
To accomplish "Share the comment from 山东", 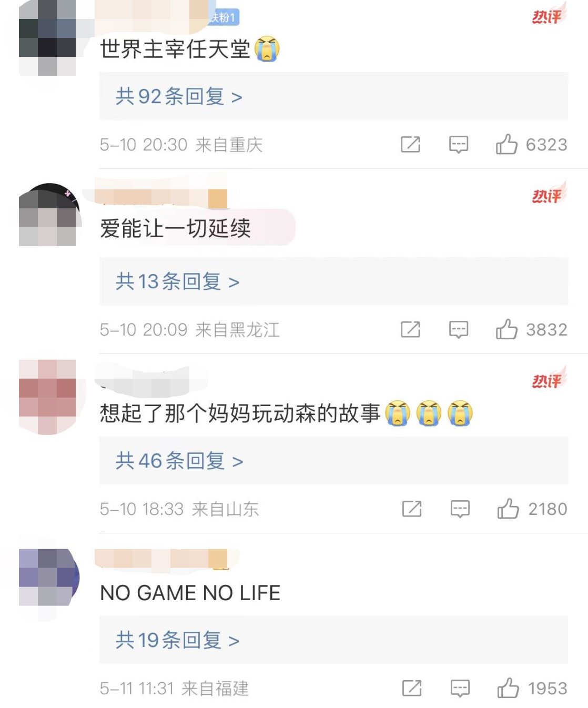I will coord(412,509).
